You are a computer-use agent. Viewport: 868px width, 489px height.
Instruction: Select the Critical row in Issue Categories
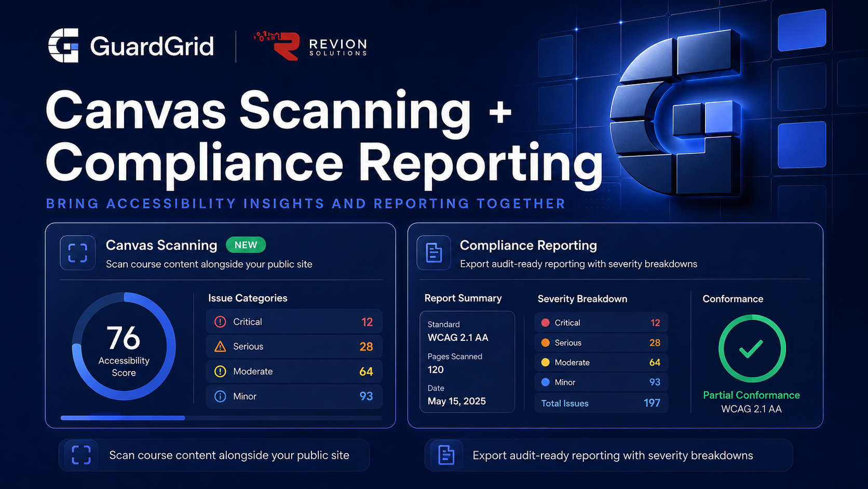294,322
